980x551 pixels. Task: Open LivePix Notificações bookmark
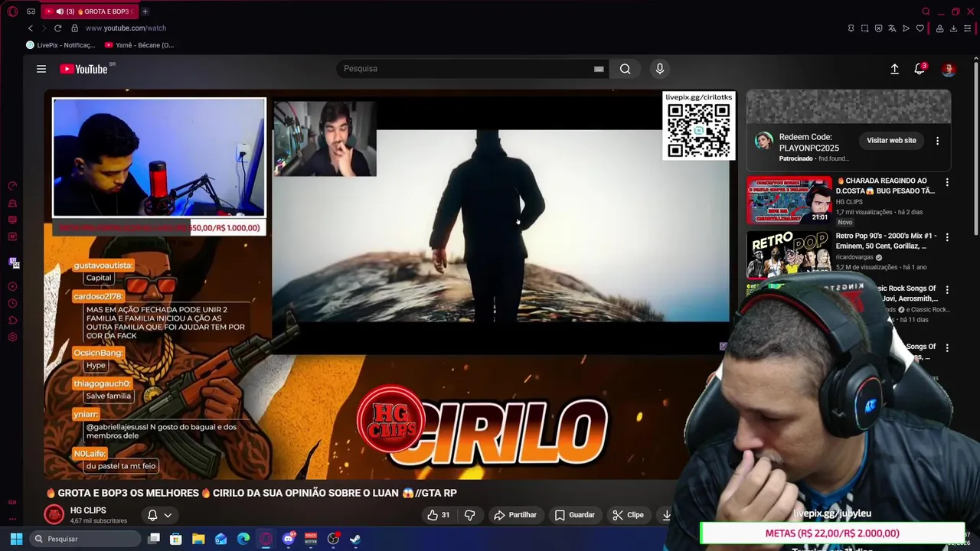click(x=60, y=45)
